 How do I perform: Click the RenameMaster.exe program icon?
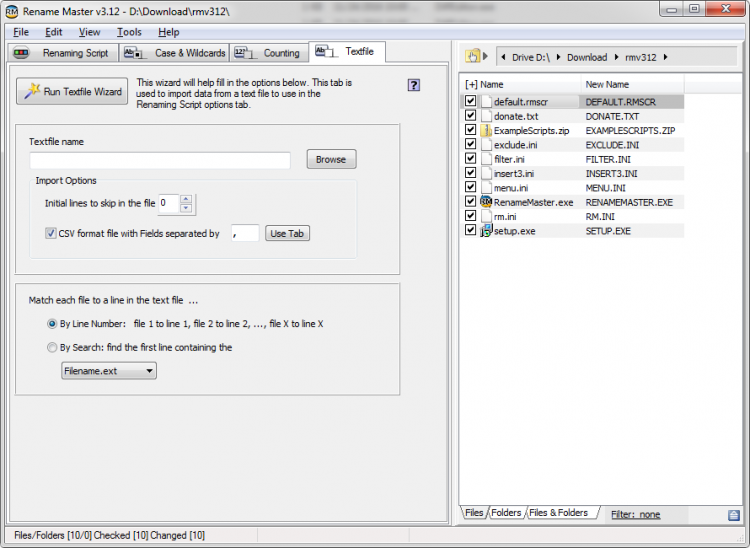(x=486, y=202)
